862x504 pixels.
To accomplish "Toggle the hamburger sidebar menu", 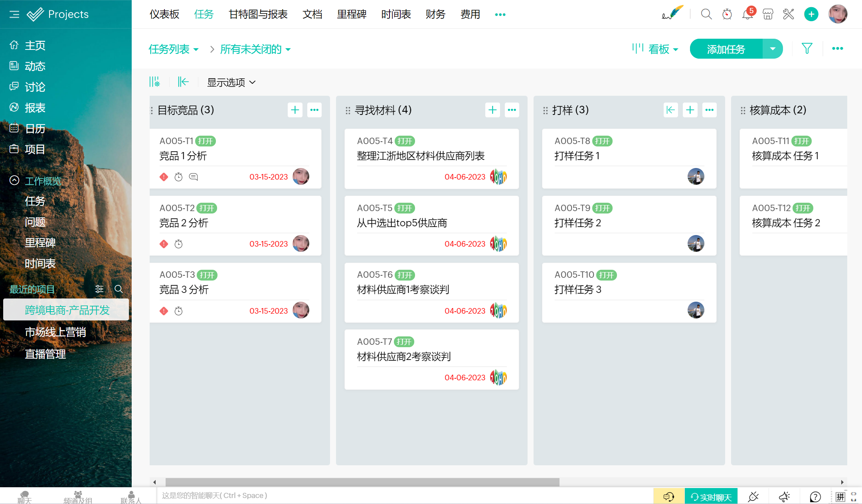I will tap(14, 14).
